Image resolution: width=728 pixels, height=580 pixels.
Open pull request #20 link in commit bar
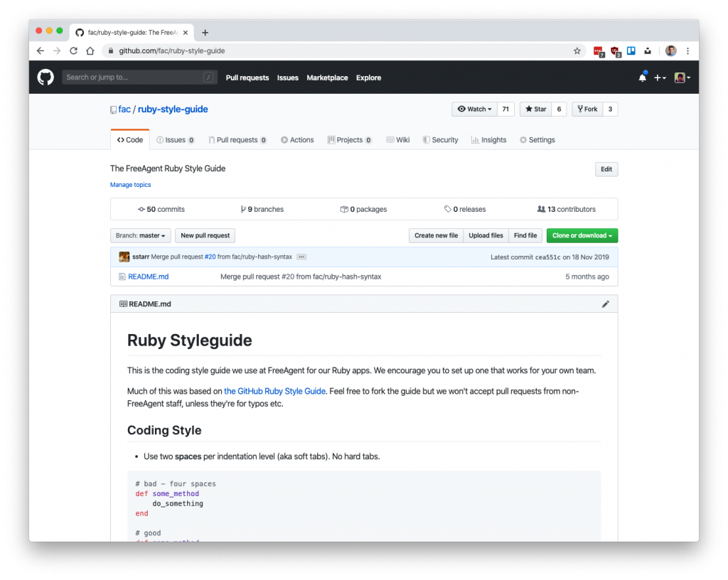click(210, 257)
